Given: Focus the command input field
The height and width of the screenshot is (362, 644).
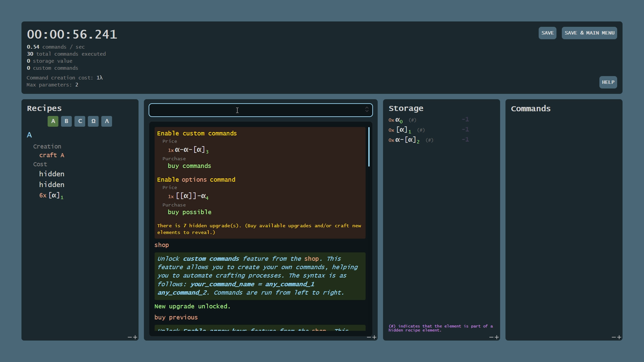Looking at the screenshot, I should pos(255,110).
